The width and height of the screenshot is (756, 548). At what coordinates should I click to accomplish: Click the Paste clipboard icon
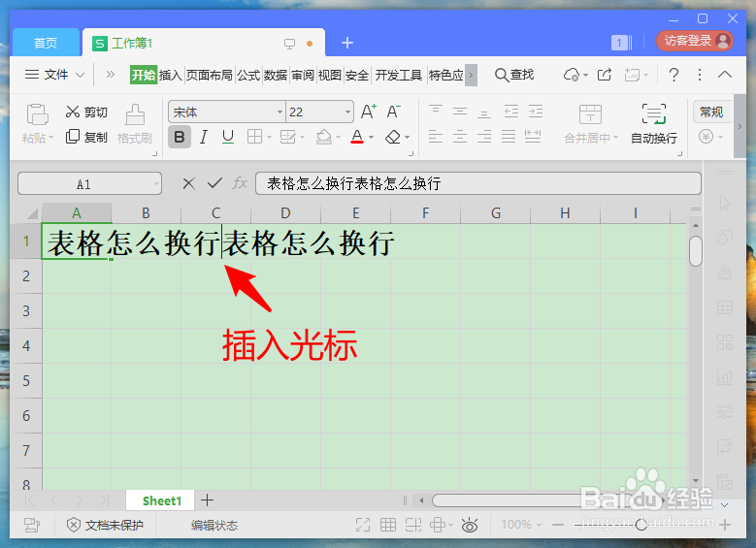(37, 114)
